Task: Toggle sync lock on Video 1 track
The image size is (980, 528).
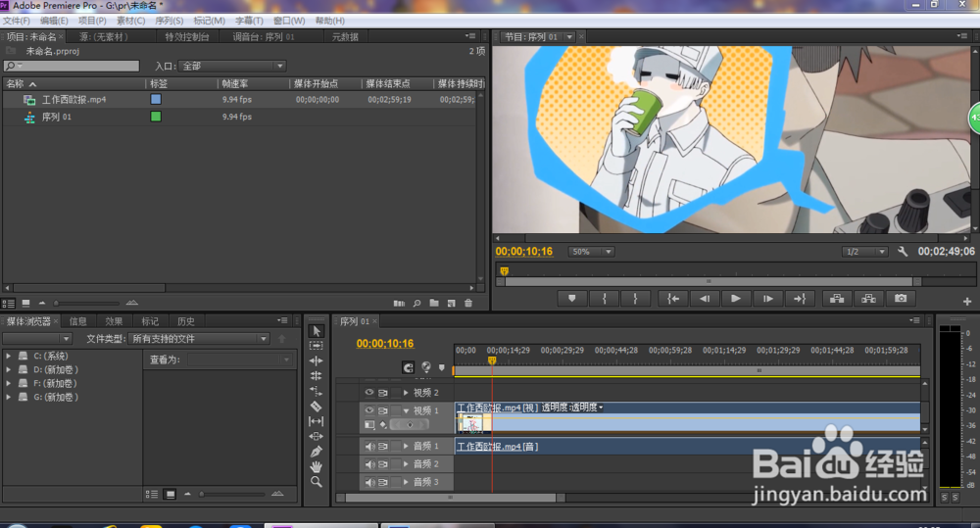Action: coord(382,410)
